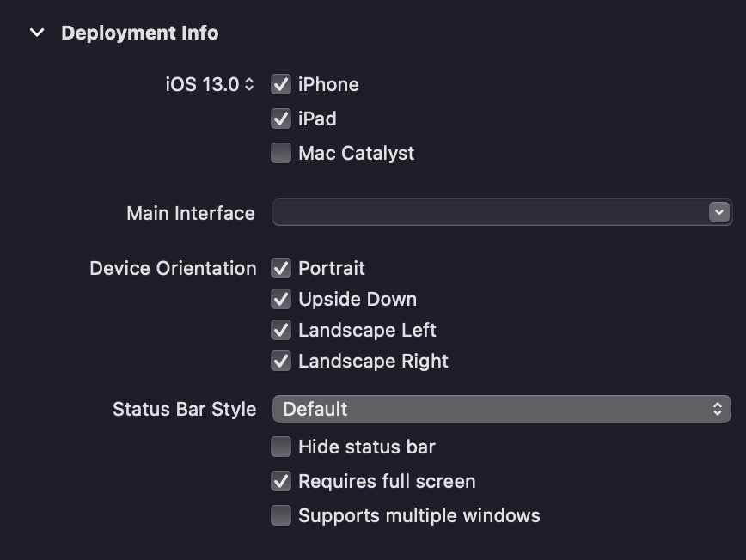Open the Main Interface dropdown arrow
This screenshot has width=746, height=560.
click(x=718, y=212)
